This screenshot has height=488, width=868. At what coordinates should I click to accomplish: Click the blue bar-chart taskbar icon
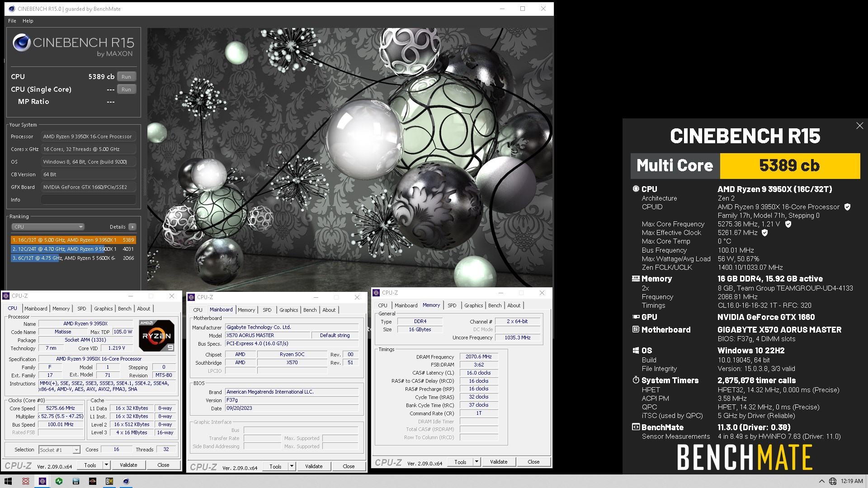point(76,481)
